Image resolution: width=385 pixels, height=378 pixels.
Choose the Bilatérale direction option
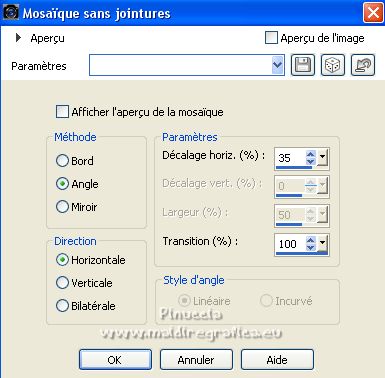62,306
